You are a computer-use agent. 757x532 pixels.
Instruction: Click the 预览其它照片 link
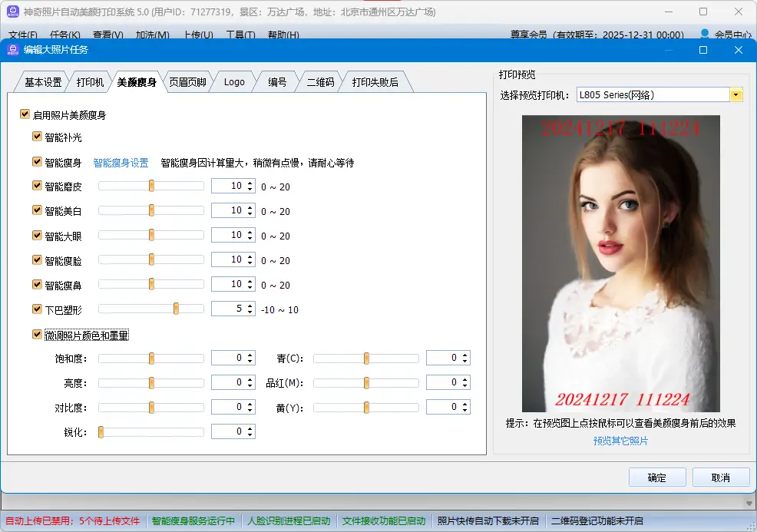click(620, 441)
